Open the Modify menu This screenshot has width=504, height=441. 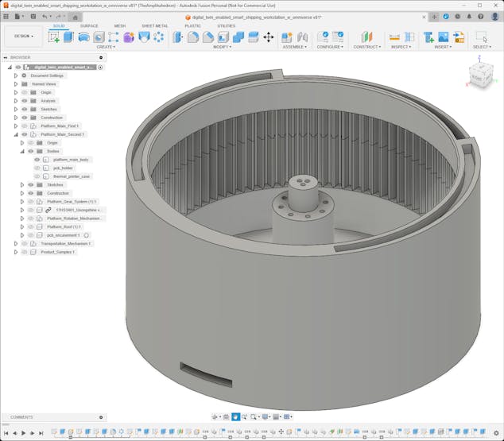222,47
